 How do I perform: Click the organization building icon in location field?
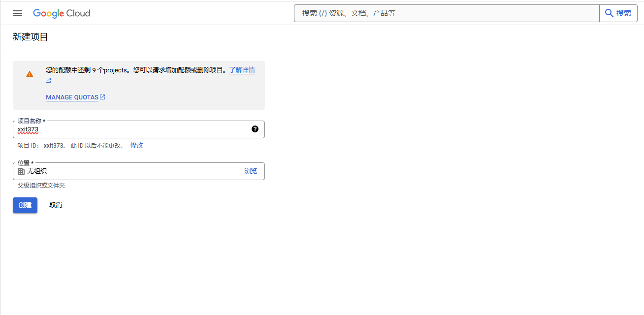coord(21,171)
